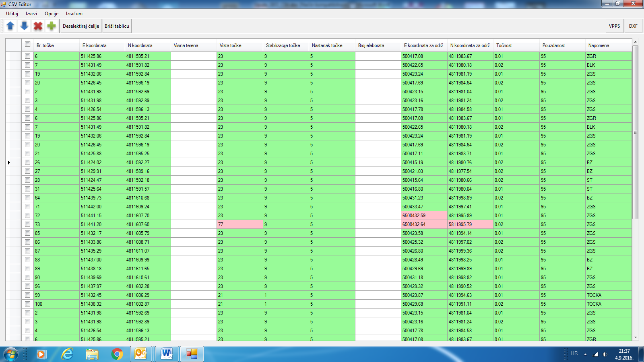Check the checkbox for point 28 row
Image resolution: width=644 pixels, height=362 pixels.
[x=28, y=180]
